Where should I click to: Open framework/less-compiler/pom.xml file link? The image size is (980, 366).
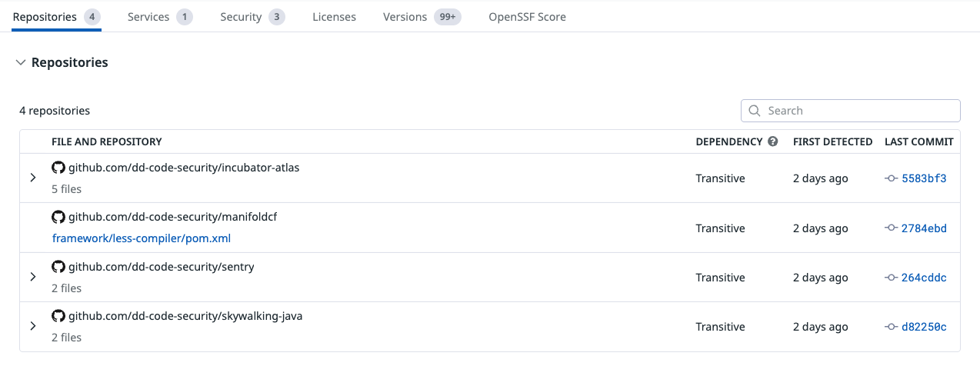142,238
